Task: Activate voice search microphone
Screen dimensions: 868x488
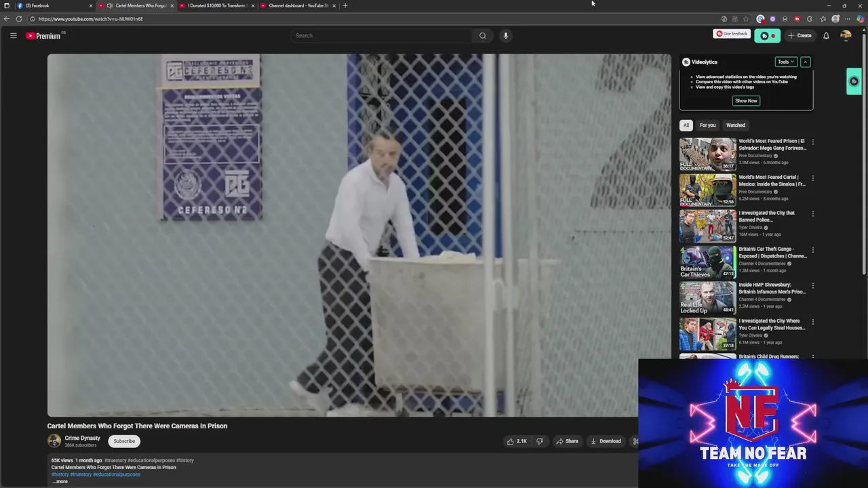Action: coord(505,35)
